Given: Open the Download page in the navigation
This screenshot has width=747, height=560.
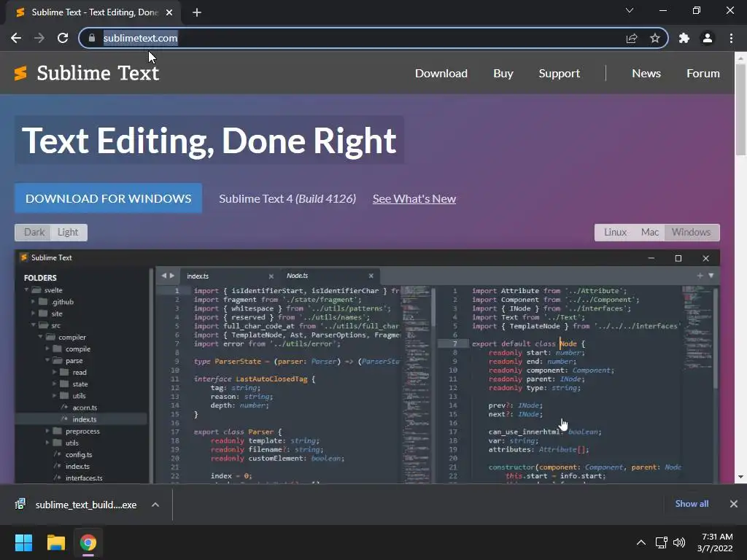Looking at the screenshot, I should click(441, 74).
